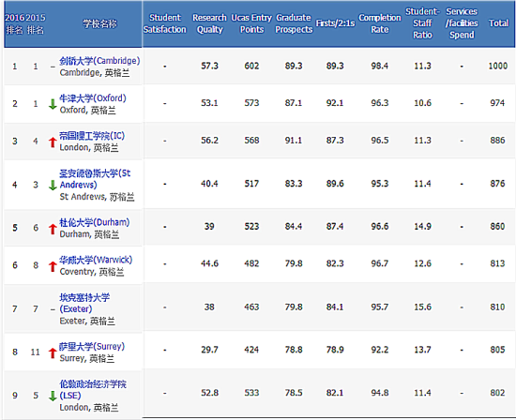Select St Andrews total score 876
Viewport: 516px width, 420px height.
point(497,183)
